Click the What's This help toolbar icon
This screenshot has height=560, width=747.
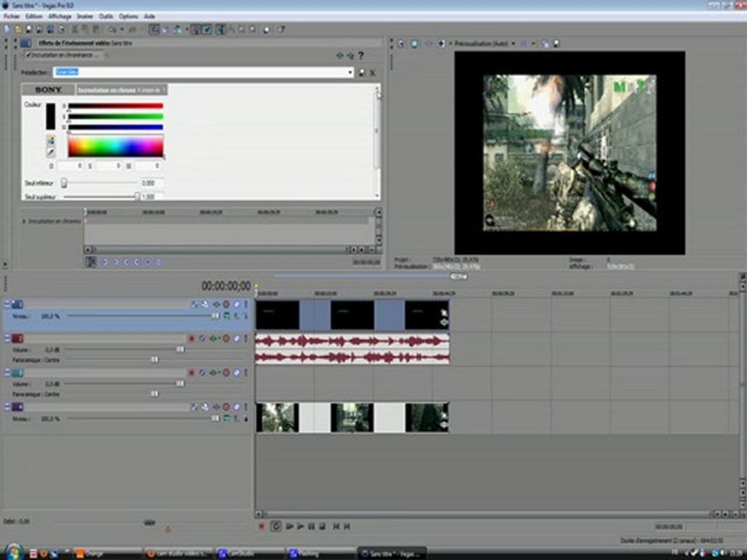click(282, 30)
